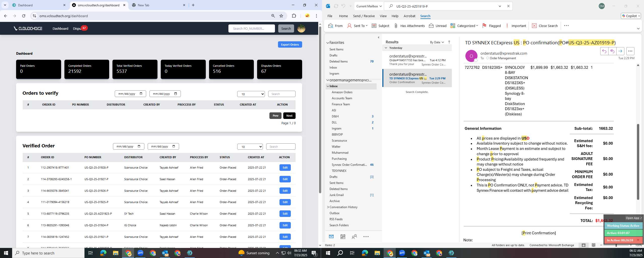Screen dimensions: 644x258
Task: Click Outlook Send/Receive sync icon in title bar
Action: [336, 6]
